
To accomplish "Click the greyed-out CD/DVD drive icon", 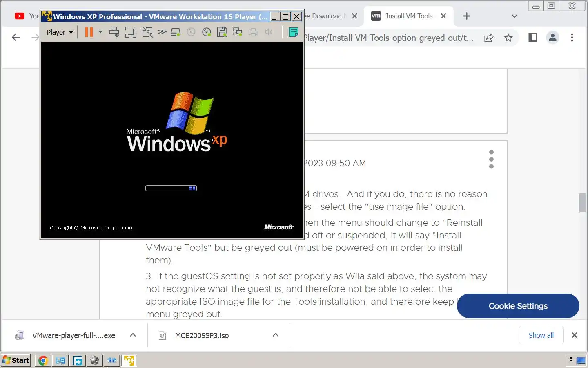I will pos(191,32).
